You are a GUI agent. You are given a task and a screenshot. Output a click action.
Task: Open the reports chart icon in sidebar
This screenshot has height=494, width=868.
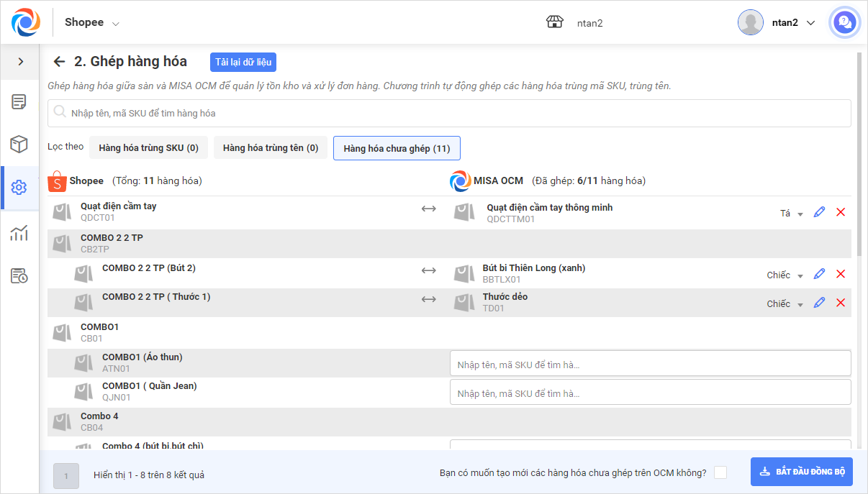tap(19, 232)
